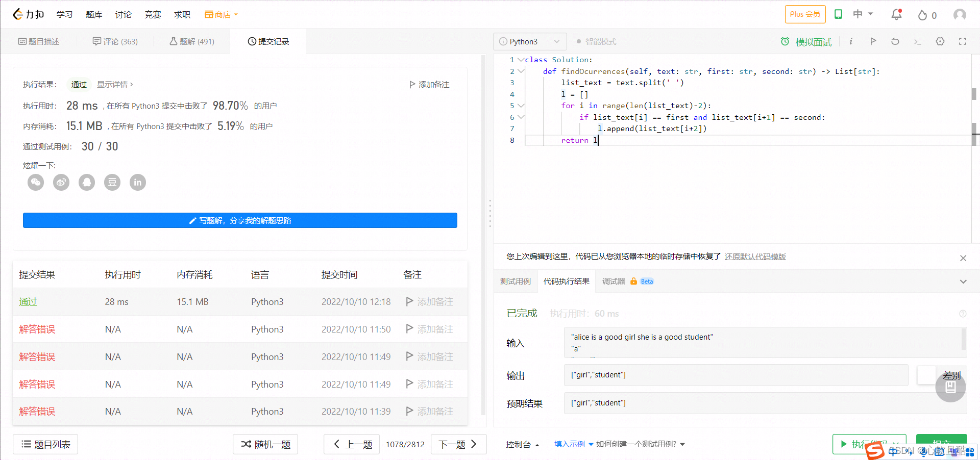This screenshot has height=460, width=980.
Task: Share result via the WeChat icon
Action: click(x=35, y=182)
